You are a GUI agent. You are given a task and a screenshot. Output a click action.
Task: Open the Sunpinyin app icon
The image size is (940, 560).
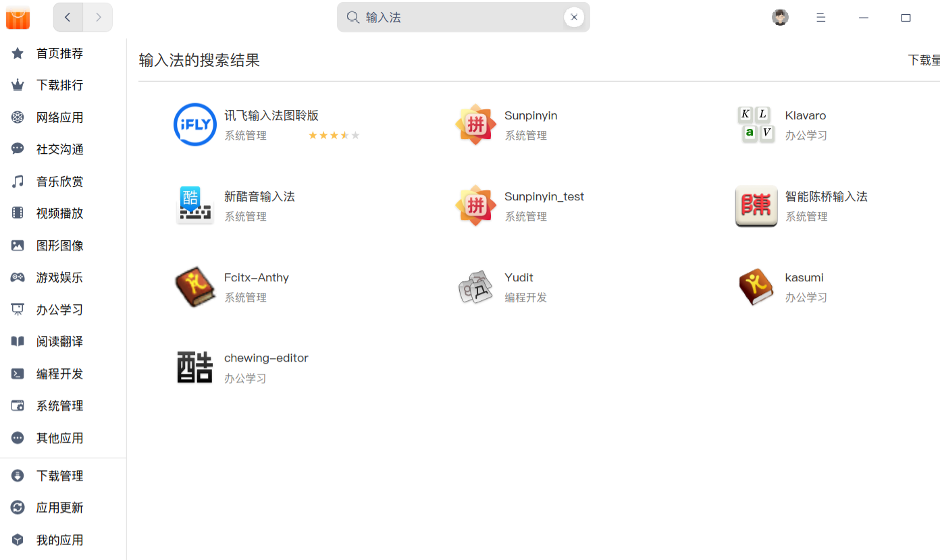476,125
